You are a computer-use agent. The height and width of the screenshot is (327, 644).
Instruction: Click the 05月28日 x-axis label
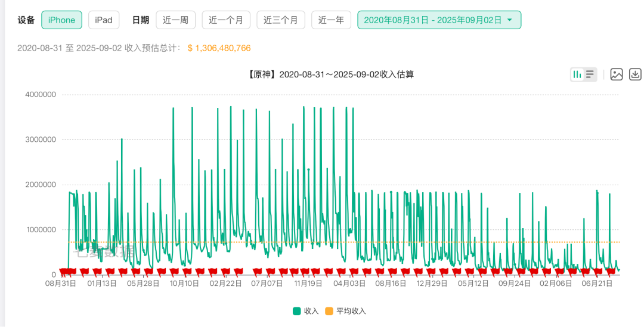tap(143, 284)
